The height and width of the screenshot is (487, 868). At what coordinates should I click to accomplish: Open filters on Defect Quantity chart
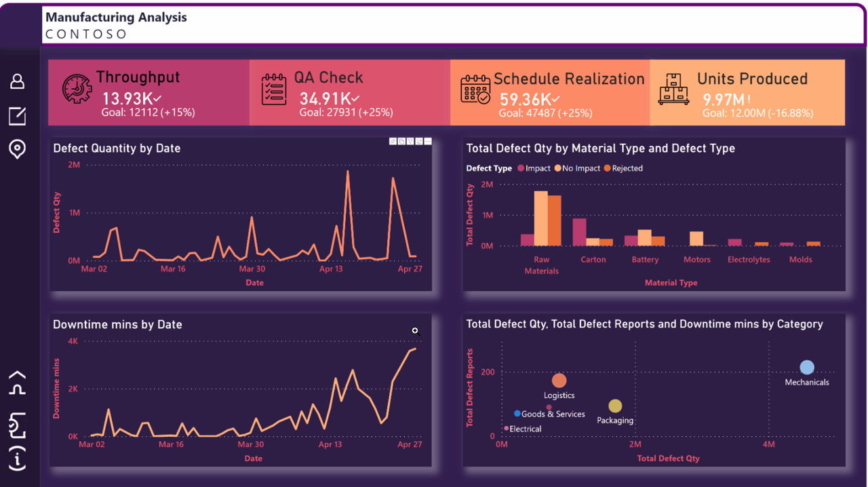click(410, 141)
